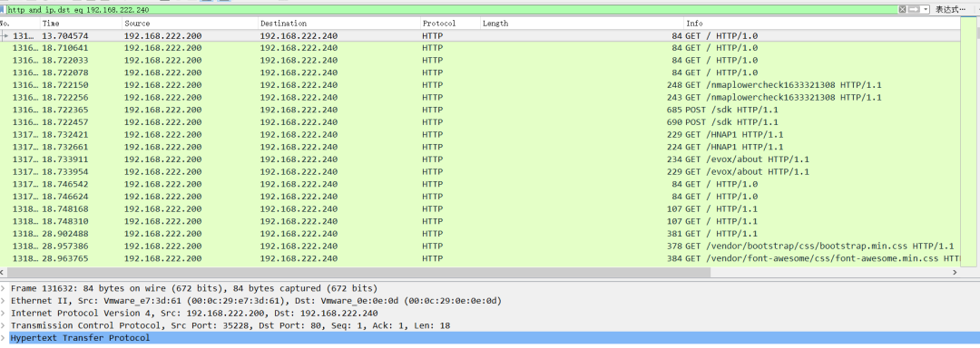Select the GET bootstrap.min.css packet
The width and height of the screenshot is (980, 348).
pyautogui.click(x=480, y=246)
